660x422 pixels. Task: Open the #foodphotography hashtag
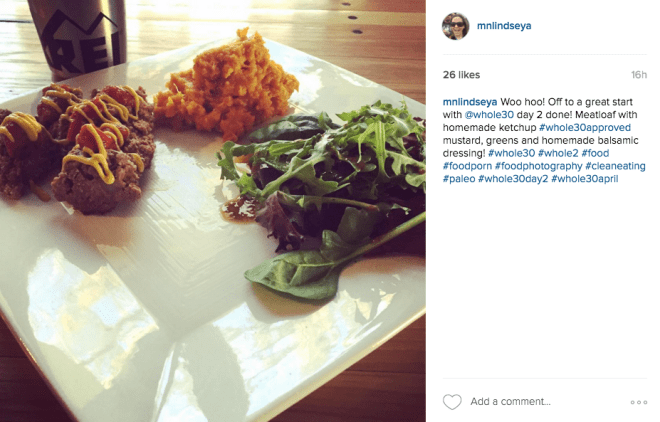tap(538, 167)
